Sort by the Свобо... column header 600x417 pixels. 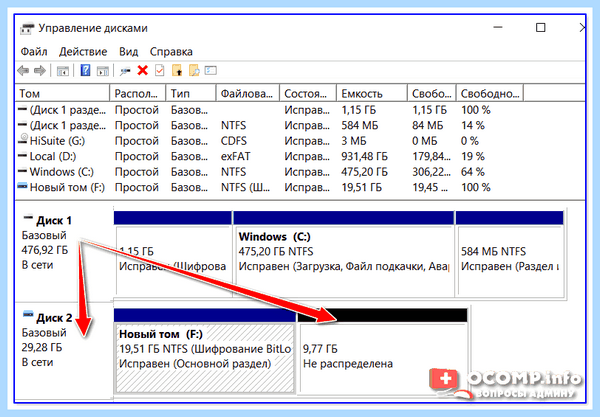pyautogui.click(x=432, y=93)
